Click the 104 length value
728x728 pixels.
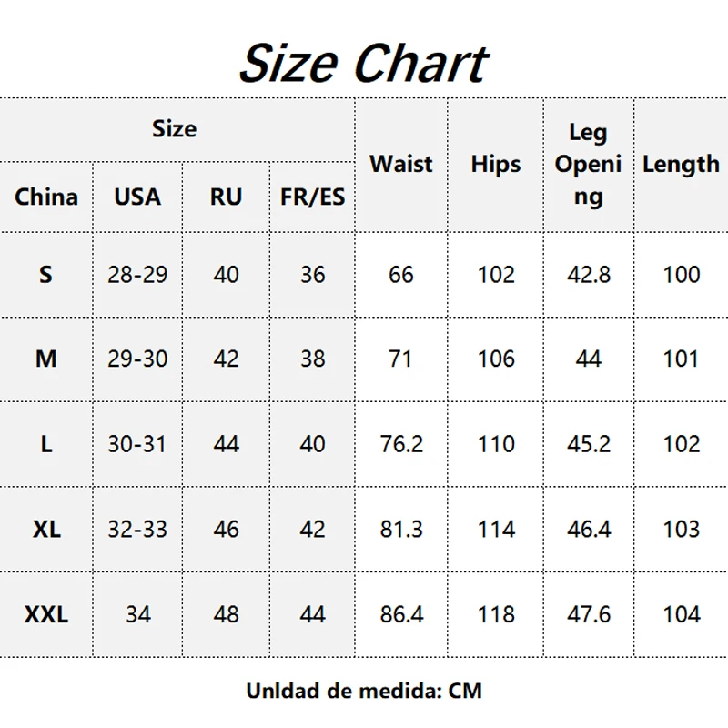[681, 615]
